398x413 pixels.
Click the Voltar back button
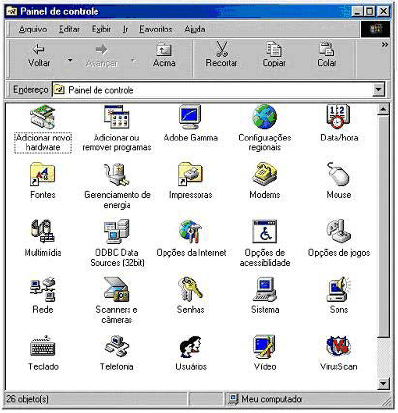tap(39, 56)
